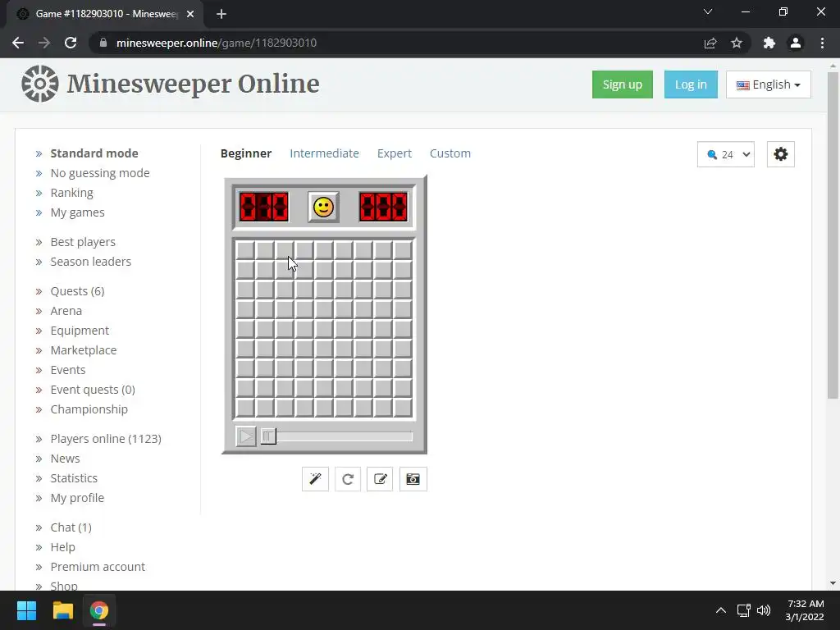
Task: Click the restart game circular arrow icon
Action: pos(348,479)
